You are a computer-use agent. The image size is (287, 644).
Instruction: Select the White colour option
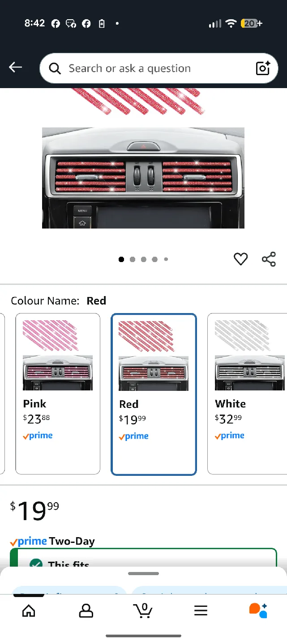[x=248, y=394]
